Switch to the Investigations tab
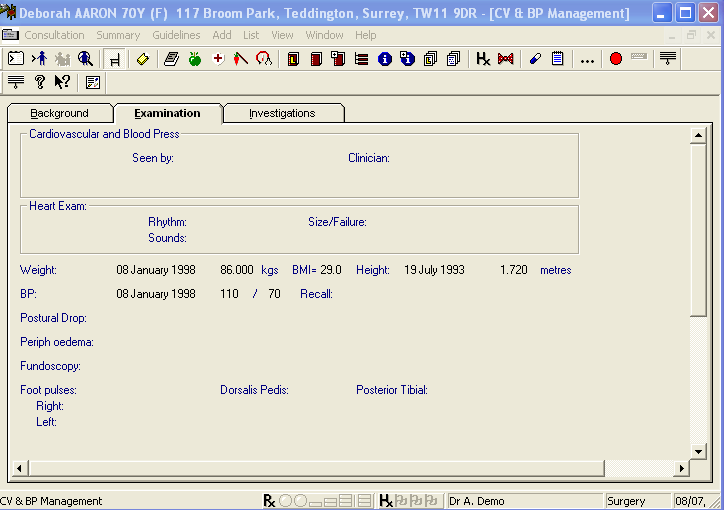This screenshot has width=724, height=510. coord(282,113)
